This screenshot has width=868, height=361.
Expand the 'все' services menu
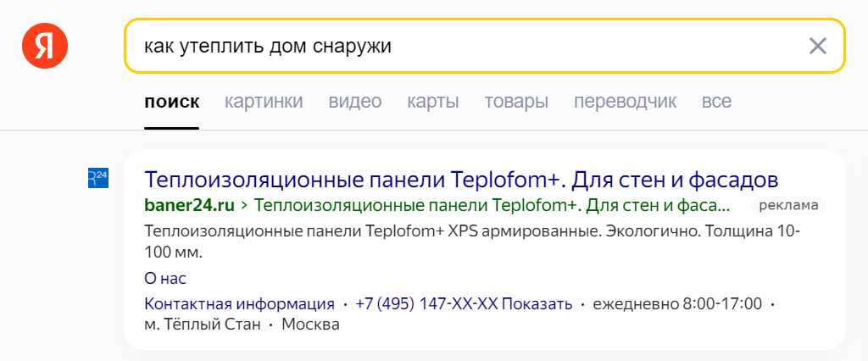(716, 102)
